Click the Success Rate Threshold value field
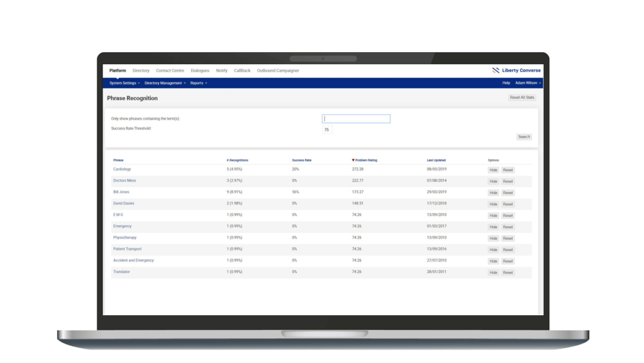644x363 pixels. (326, 129)
